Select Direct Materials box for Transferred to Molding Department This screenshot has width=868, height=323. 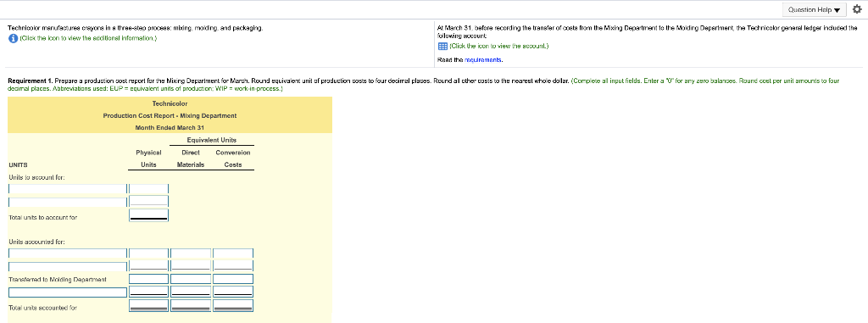(x=191, y=279)
